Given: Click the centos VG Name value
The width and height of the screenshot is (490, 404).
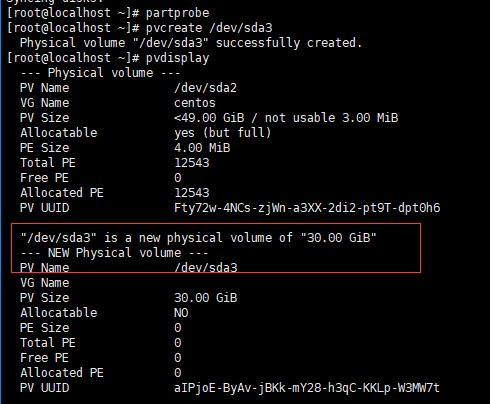Looking at the screenshot, I should (x=195, y=103).
